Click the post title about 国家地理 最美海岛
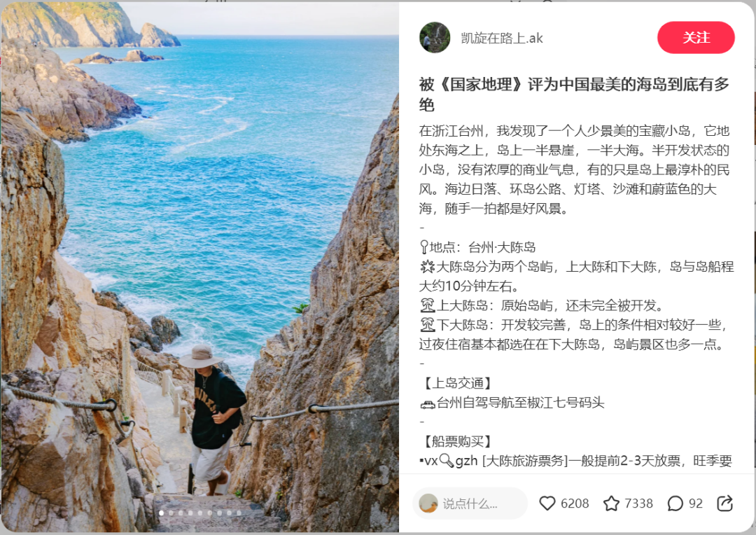The image size is (756, 535). (x=574, y=94)
